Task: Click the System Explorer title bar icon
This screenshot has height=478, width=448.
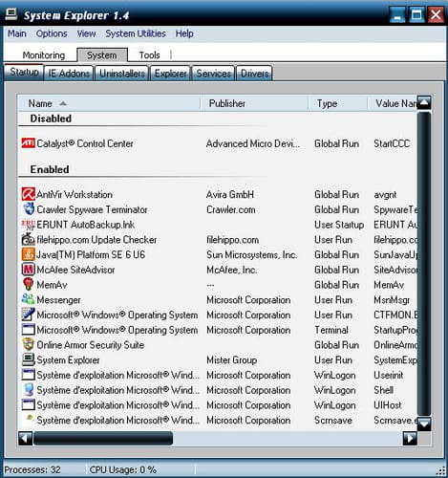Action: [11, 14]
